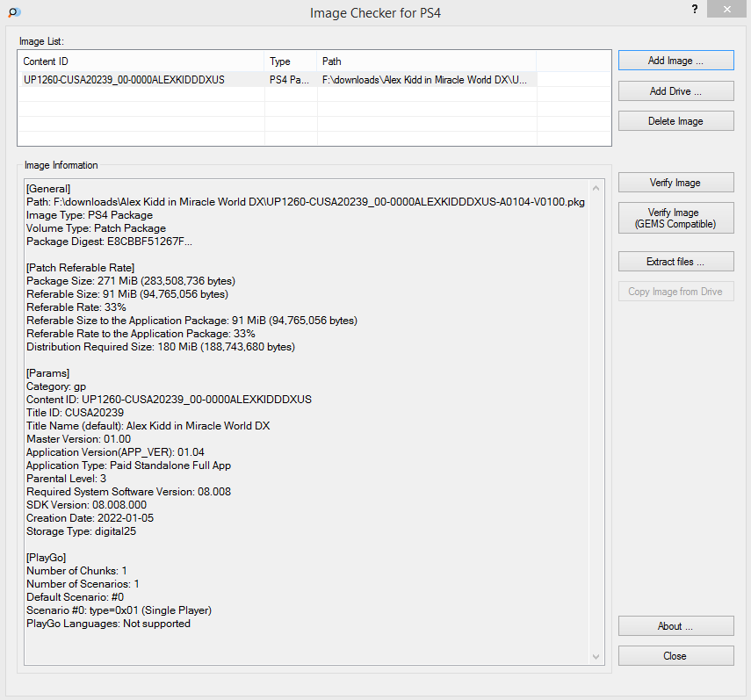
Task: Click the app magnifier icon in title bar
Action: 14,12
